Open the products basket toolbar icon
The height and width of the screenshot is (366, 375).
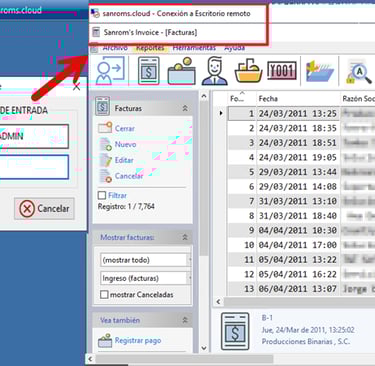point(248,70)
